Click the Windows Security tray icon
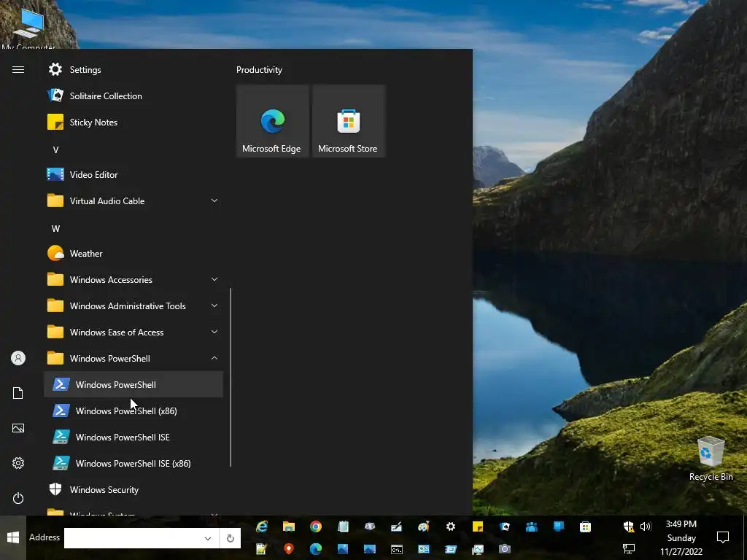Image resolution: width=747 pixels, height=560 pixels. 629,526
